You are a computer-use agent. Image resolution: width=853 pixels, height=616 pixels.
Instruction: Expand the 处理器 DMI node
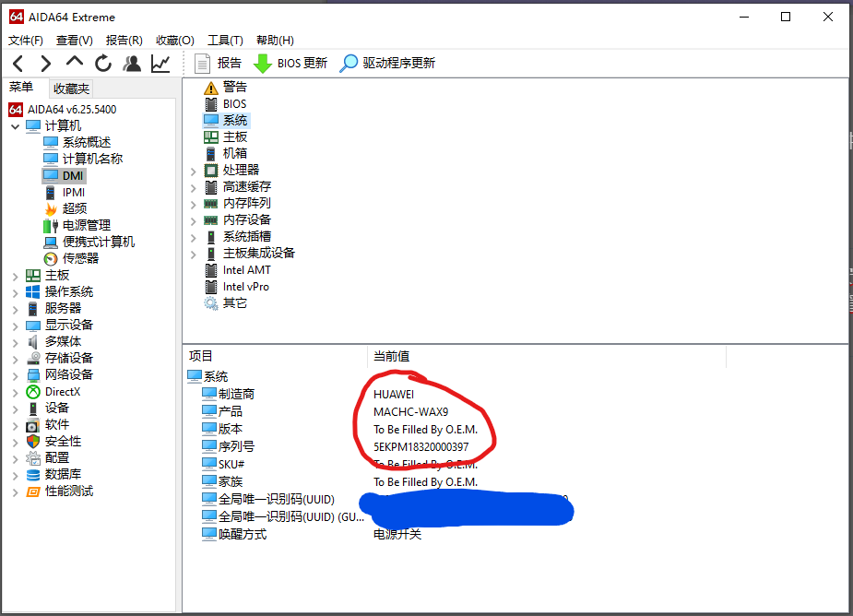(193, 172)
